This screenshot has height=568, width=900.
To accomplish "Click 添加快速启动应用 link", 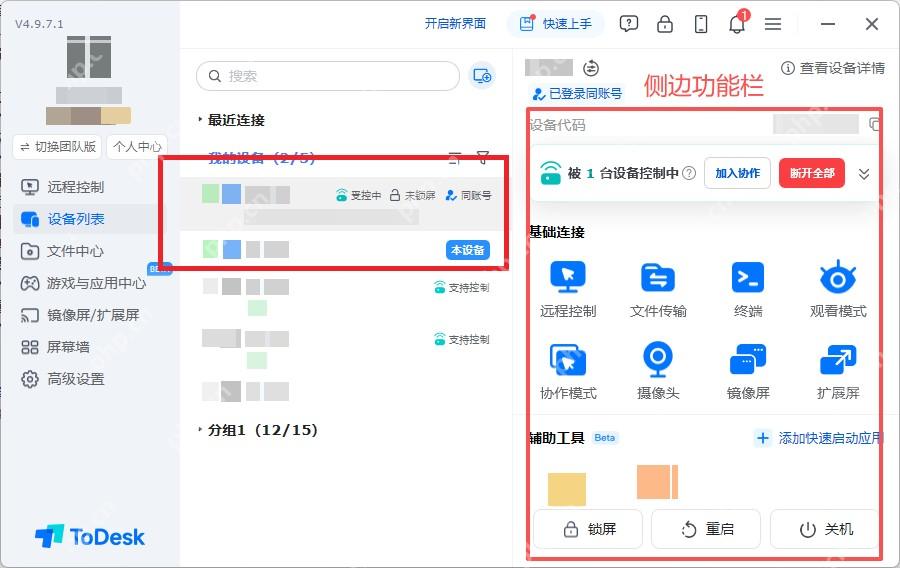I will tap(818, 438).
